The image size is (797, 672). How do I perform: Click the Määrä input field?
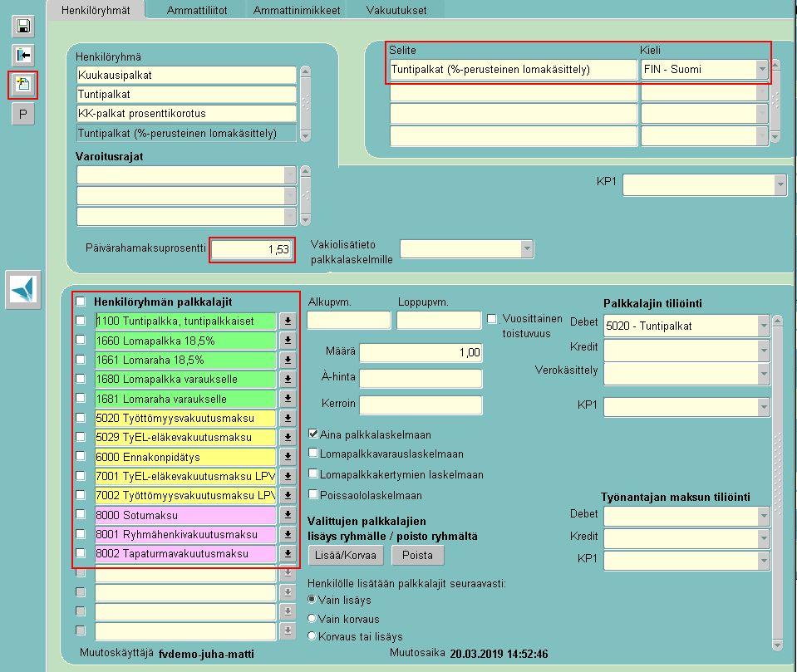point(421,352)
